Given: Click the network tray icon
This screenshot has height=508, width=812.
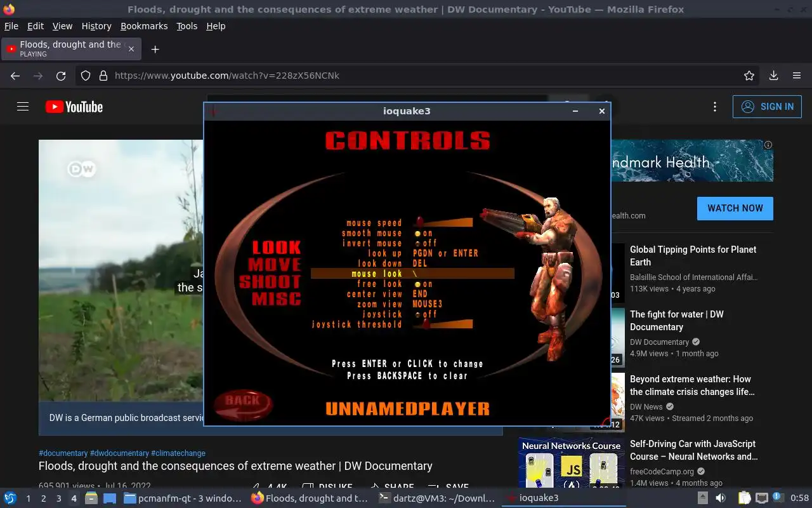Looking at the screenshot, I should [x=762, y=498].
